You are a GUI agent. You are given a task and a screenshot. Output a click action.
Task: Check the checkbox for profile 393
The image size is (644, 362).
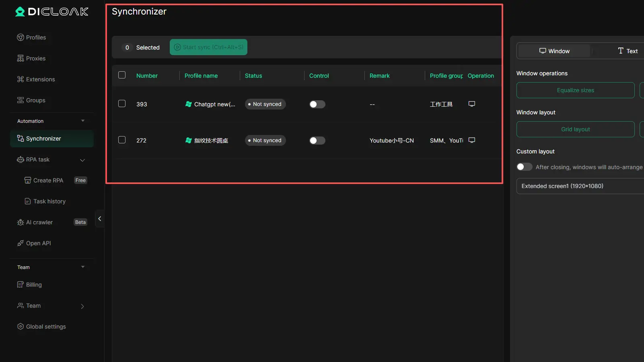(x=122, y=104)
